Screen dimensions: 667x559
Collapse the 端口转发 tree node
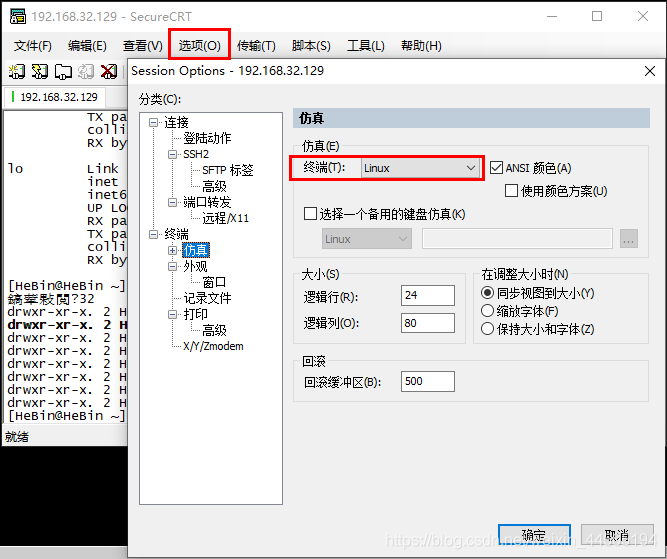pyautogui.click(x=172, y=202)
